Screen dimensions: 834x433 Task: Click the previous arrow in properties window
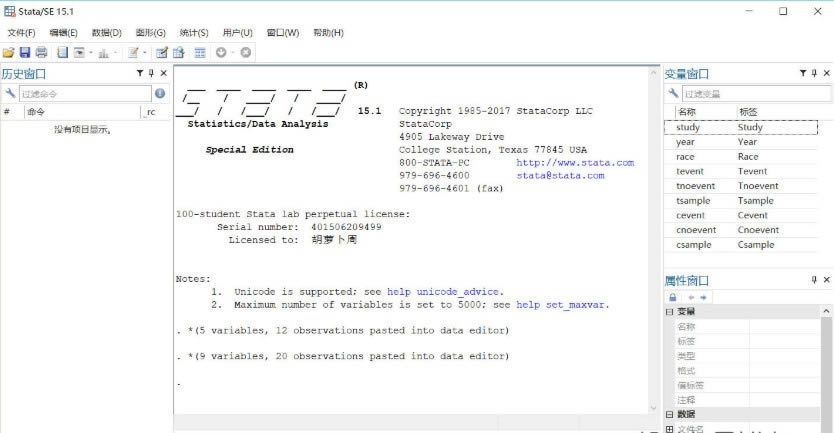coord(691,297)
